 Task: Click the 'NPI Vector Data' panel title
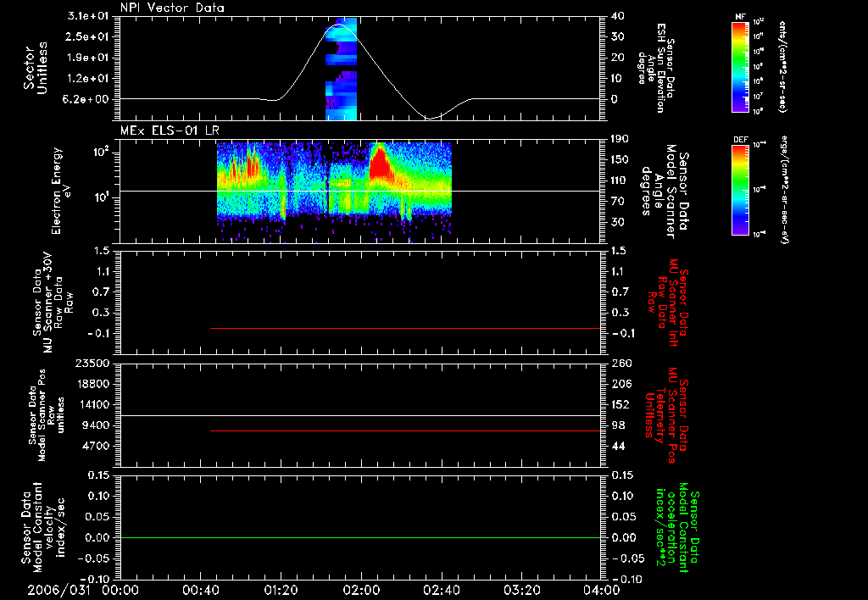173,8
